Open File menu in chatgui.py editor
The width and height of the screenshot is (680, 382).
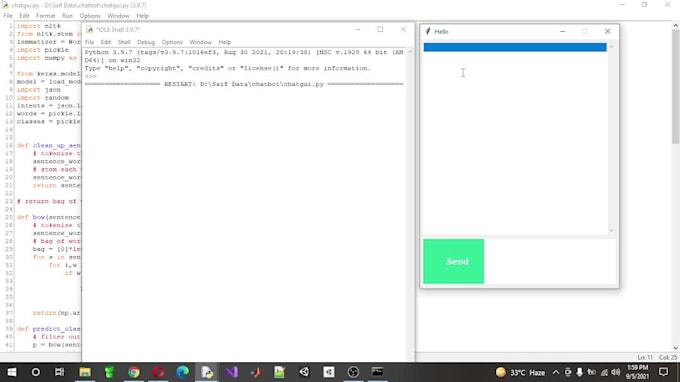coord(8,16)
